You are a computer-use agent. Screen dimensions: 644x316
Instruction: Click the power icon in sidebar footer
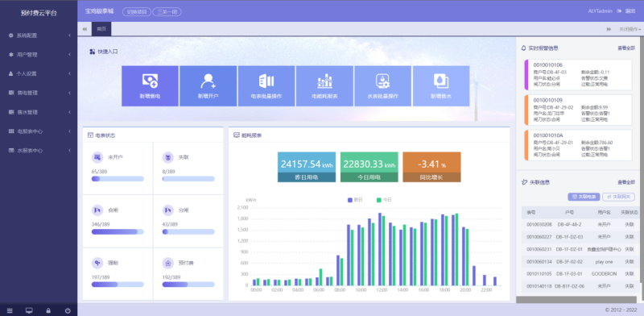[x=68, y=310]
